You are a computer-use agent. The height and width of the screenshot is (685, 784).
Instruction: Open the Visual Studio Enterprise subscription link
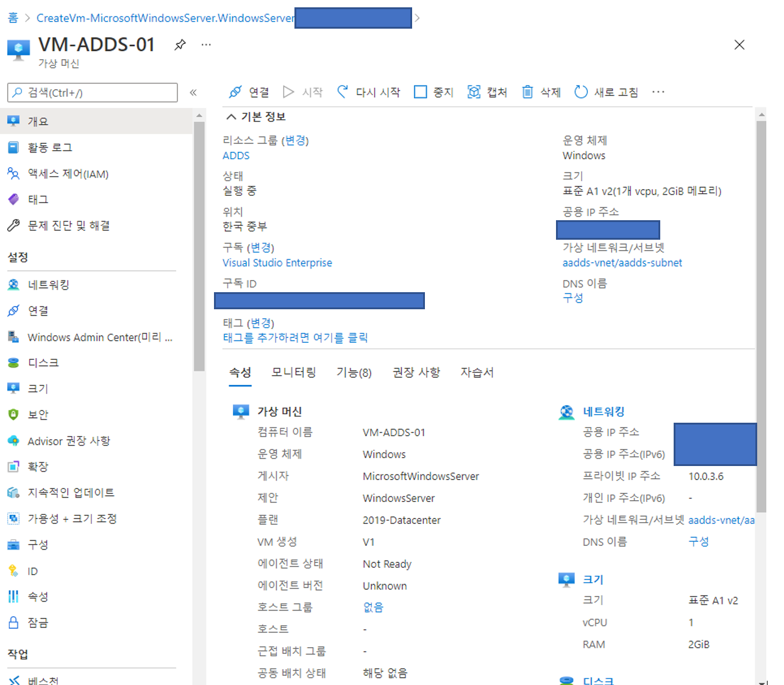(277, 263)
